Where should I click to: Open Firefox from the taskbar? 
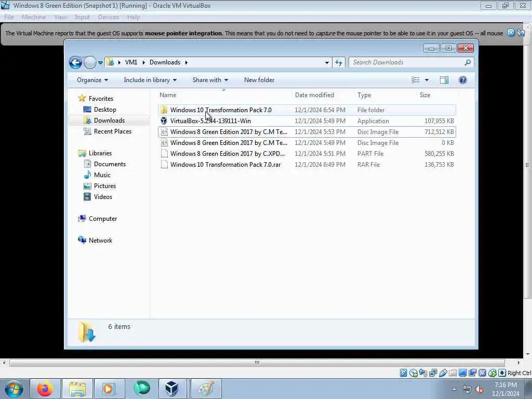point(45,389)
